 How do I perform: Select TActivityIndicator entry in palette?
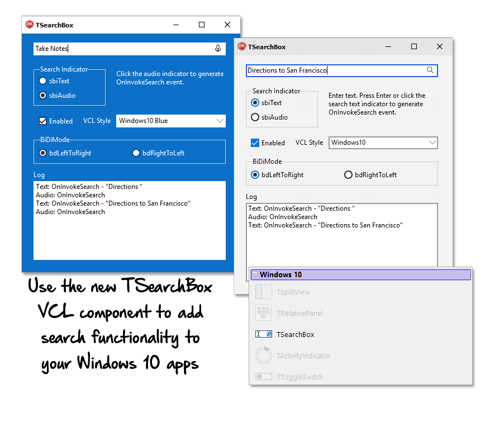(x=303, y=356)
